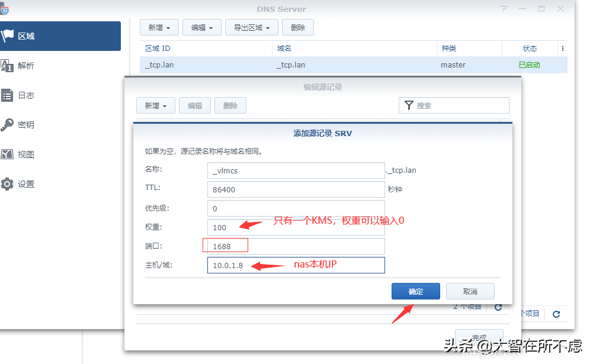Refresh the zone list in DNS Server window
The image size is (593, 364).
pyautogui.click(x=556, y=314)
